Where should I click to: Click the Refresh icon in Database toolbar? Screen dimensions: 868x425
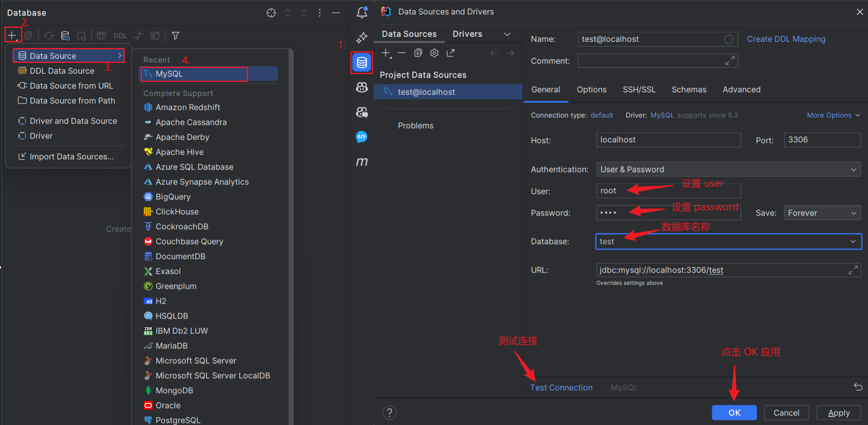[x=49, y=36]
